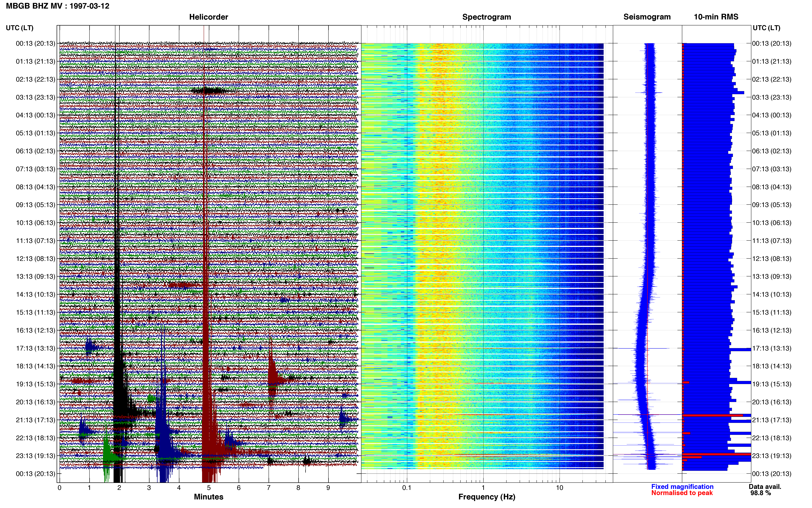Image resolution: width=812 pixels, height=508 pixels.
Task: Click the right time label "10:13 (06:13)"
Action: pos(772,223)
